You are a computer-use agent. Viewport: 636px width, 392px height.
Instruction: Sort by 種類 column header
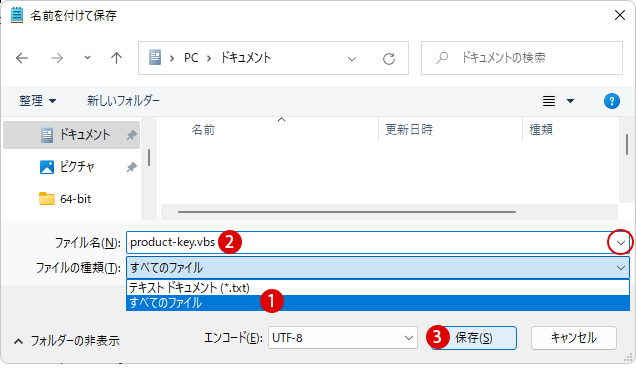pyautogui.click(x=541, y=130)
